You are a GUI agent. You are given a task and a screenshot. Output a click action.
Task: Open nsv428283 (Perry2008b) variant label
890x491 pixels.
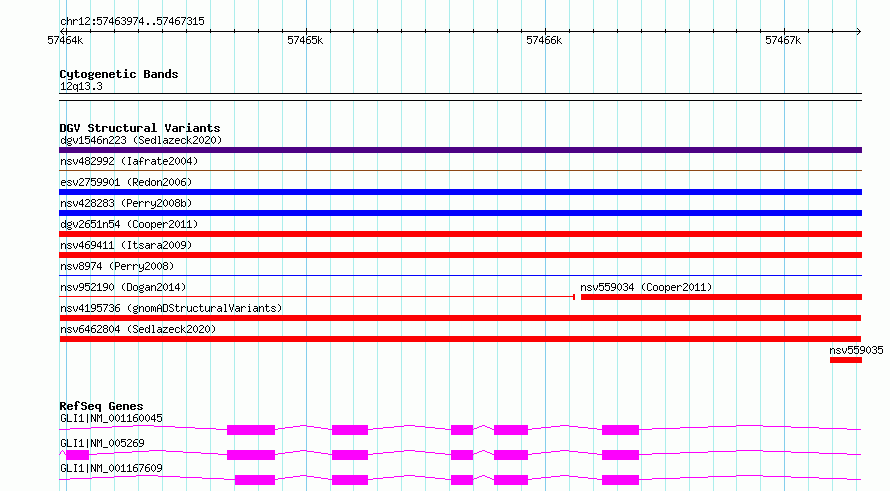[x=126, y=203]
